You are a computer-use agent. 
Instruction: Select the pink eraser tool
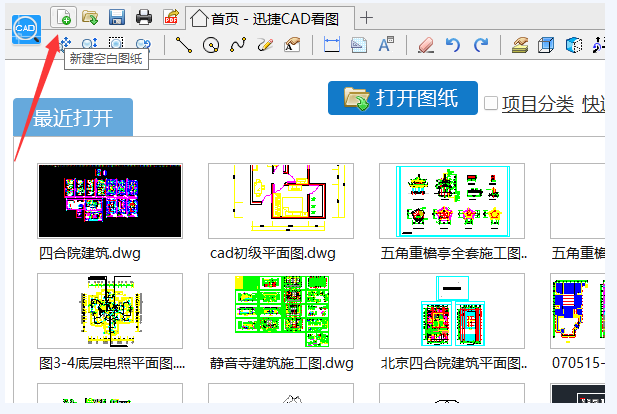pos(426,45)
